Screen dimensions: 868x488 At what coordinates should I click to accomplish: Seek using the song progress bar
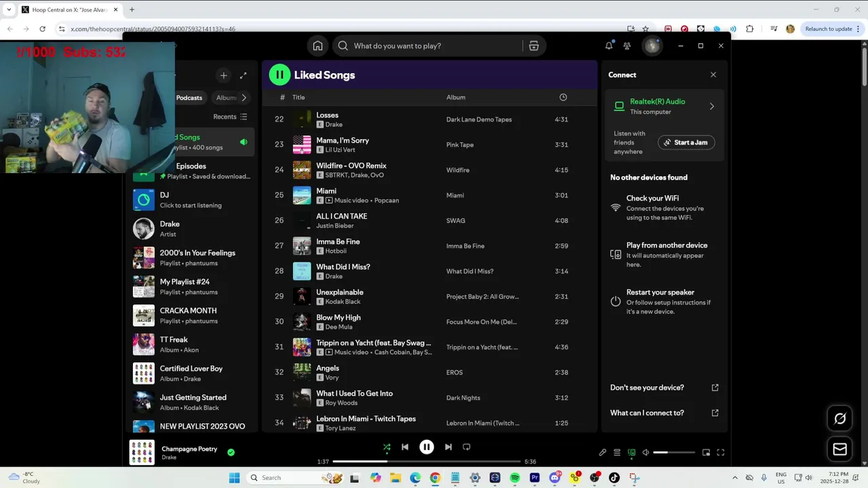(x=427, y=462)
